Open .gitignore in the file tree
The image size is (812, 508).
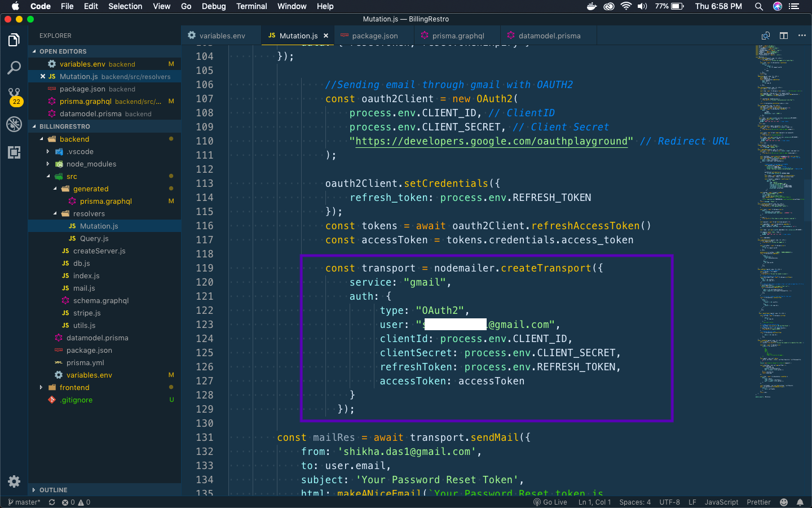coord(77,400)
